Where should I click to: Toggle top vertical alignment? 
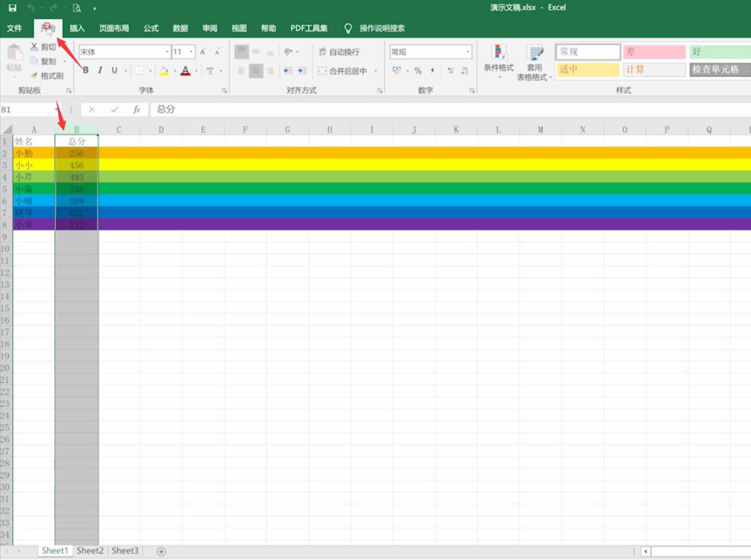[x=241, y=52]
